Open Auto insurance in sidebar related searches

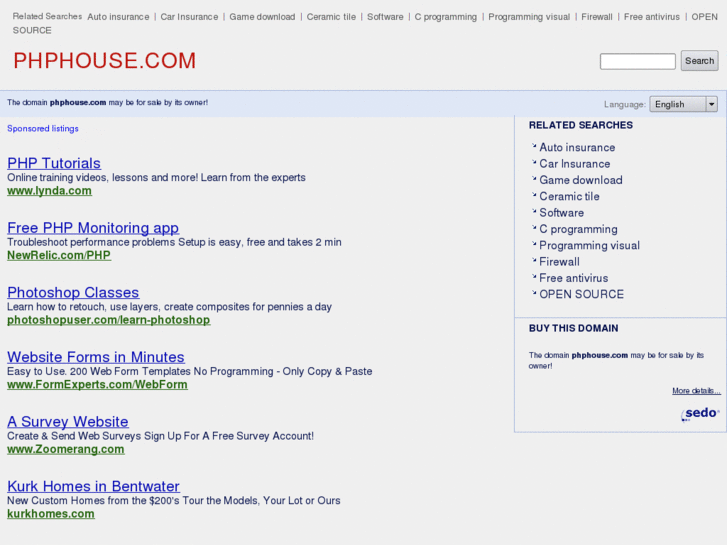click(x=577, y=147)
